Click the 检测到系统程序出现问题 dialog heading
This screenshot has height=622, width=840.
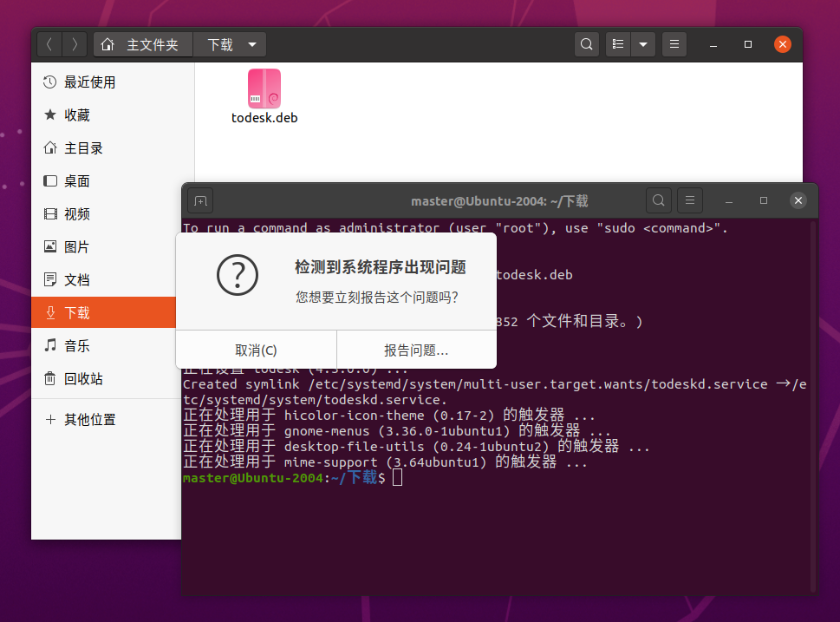point(381,267)
